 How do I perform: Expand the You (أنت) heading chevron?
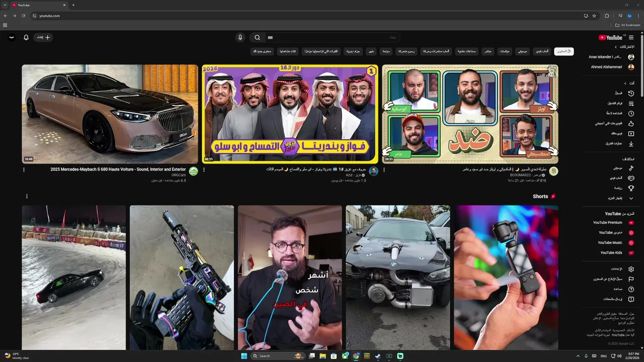pos(625,83)
